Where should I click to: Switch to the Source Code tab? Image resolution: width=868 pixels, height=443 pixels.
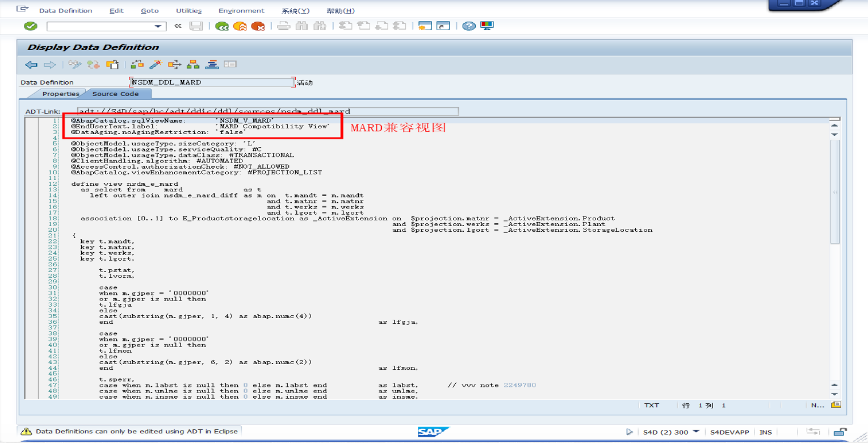click(115, 94)
